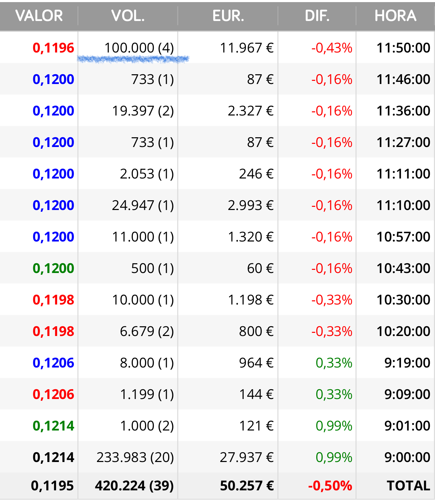The width and height of the screenshot is (435, 504).
Task: Click the amount 121 €
Action: click(256, 426)
